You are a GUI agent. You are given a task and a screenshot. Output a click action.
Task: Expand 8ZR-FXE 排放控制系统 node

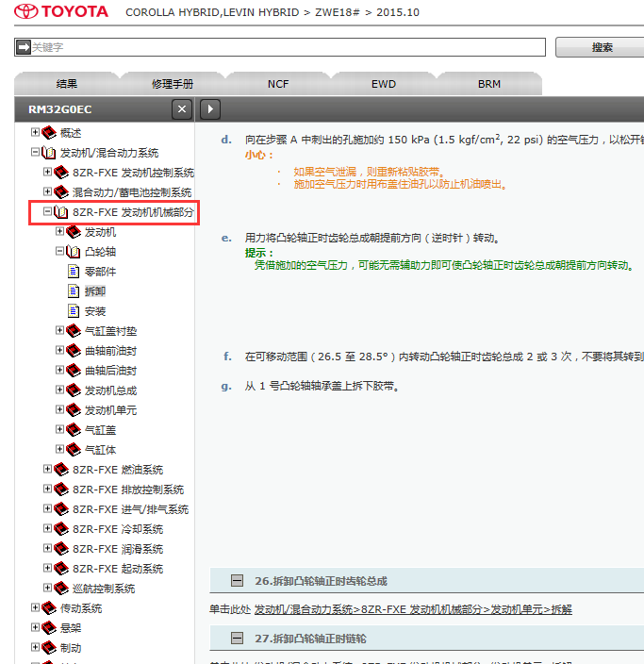[47, 489]
